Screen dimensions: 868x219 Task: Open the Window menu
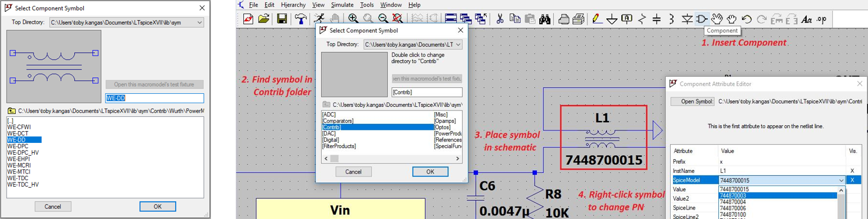tap(391, 5)
